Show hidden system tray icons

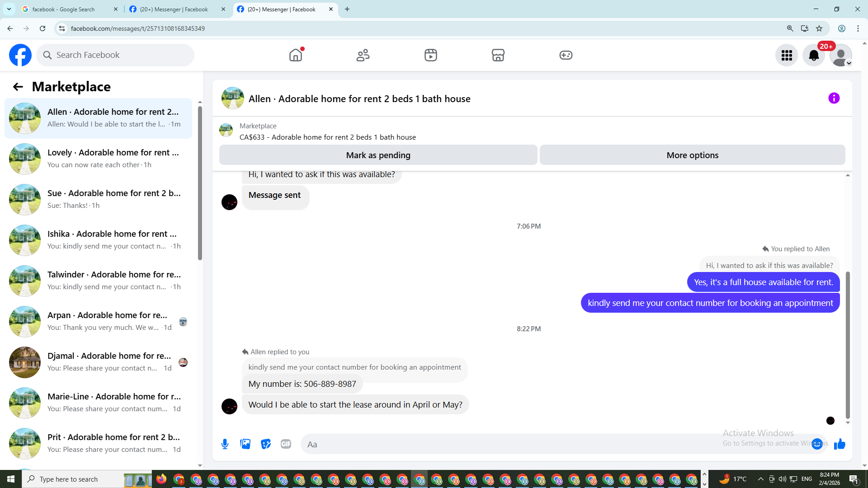coord(760,479)
